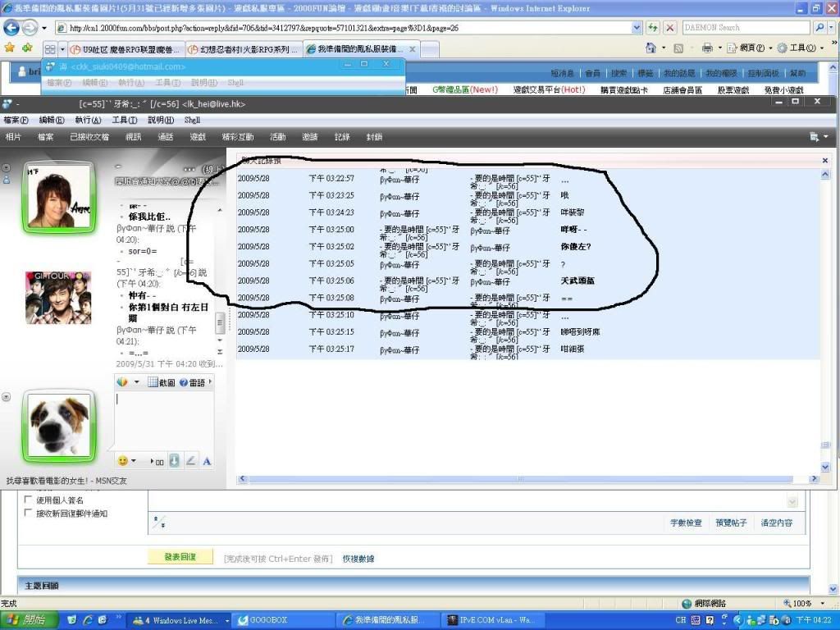The width and height of the screenshot is (840, 630).
Task: Open the 遊戲 menu in Messenger toolbar
Action: 199,137
